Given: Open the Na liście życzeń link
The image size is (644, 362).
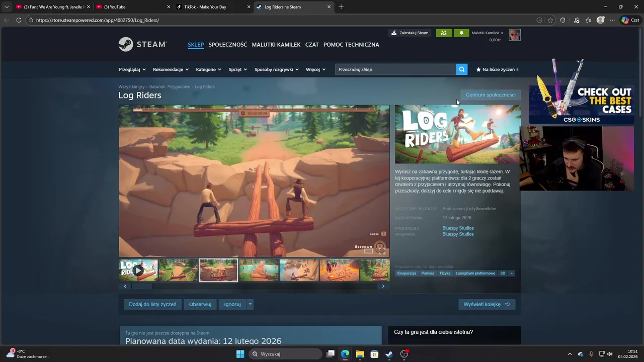Looking at the screenshot, I should point(497,69).
